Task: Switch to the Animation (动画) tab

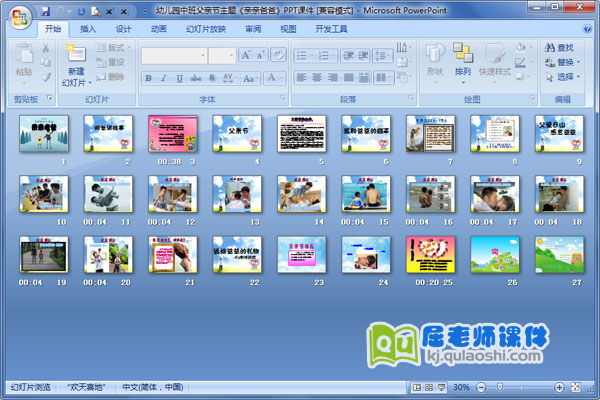Action: coord(158,29)
